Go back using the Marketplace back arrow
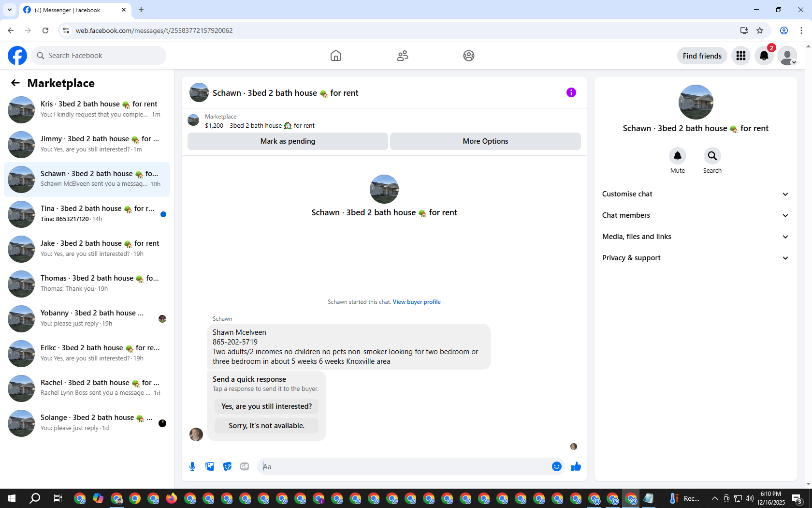This screenshot has width=812, height=508. pyautogui.click(x=15, y=83)
